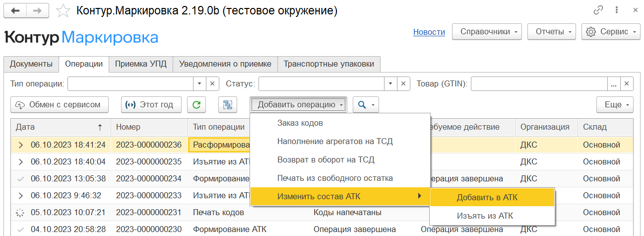
Task: Select Изъять из АТК submenu item
Action: click(x=492, y=216)
